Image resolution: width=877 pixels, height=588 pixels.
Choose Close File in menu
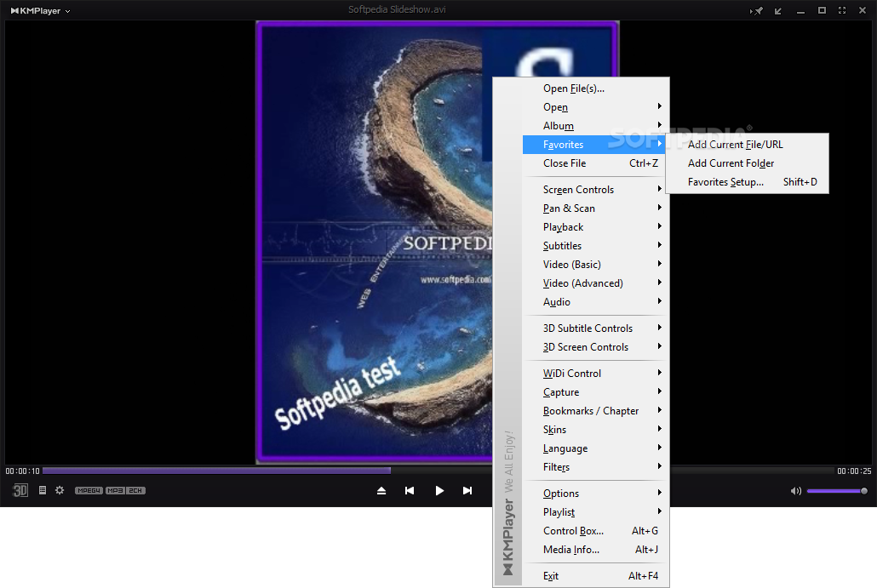point(596,163)
